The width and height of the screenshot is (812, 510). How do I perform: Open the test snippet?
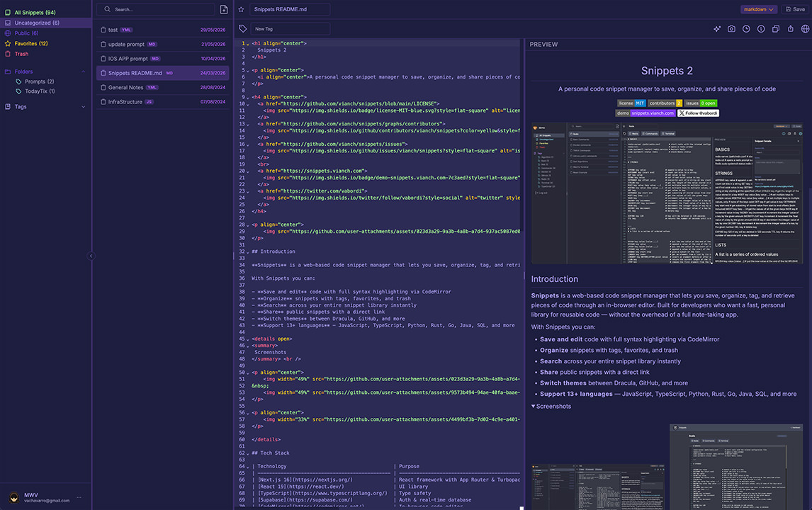click(162, 30)
